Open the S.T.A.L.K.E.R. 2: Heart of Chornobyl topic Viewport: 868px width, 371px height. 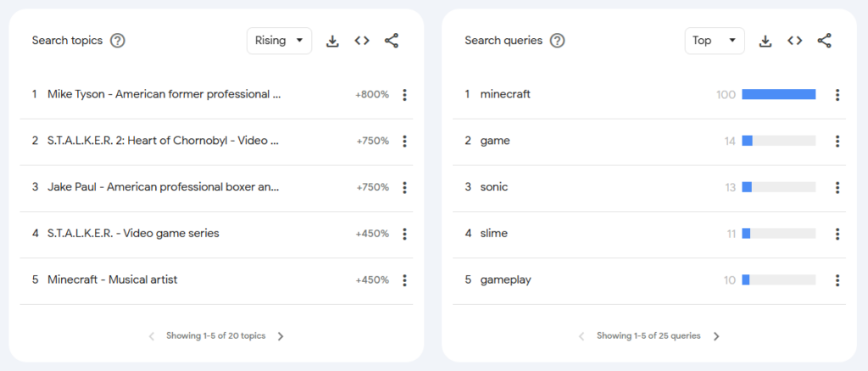point(164,141)
